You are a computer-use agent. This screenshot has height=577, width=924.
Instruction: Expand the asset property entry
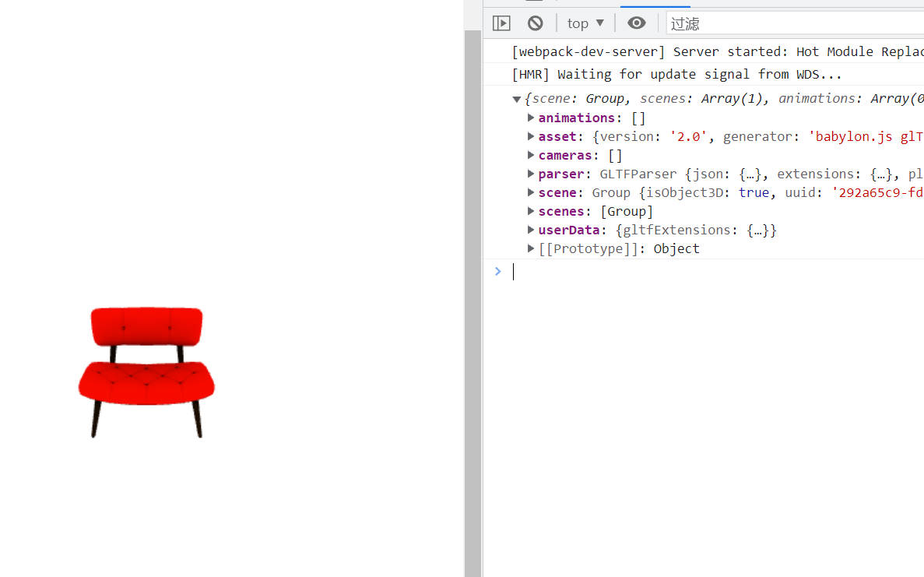pos(531,136)
